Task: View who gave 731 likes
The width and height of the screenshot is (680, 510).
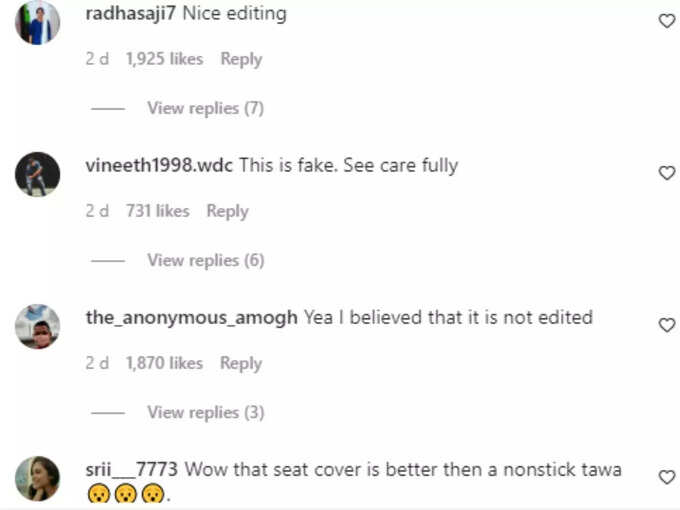Action: pyautogui.click(x=158, y=211)
